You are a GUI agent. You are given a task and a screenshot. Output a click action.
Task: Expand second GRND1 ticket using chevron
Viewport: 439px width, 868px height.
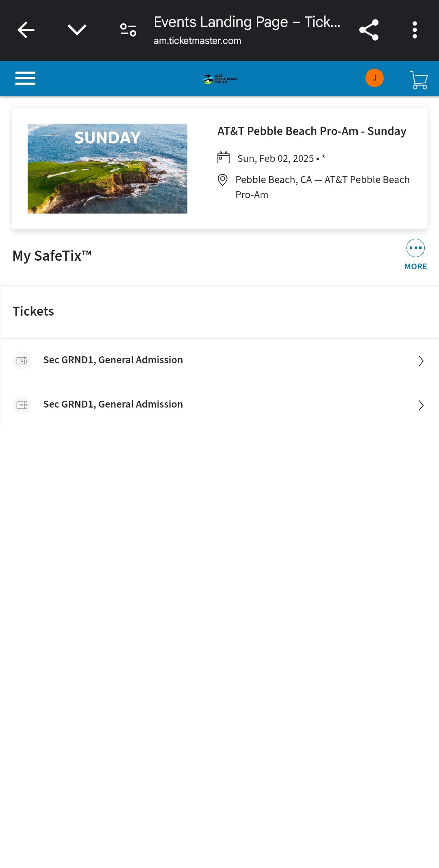click(421, 405)
